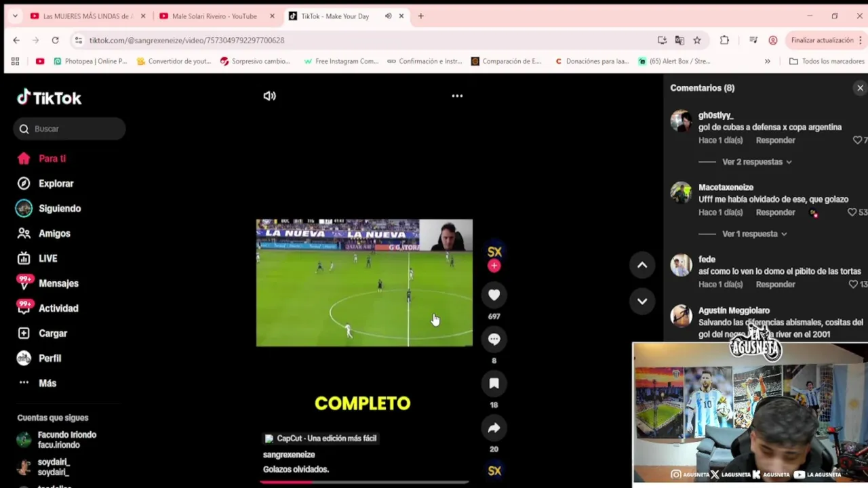Open a new browser tab
The height and width of the screenshot is (488, 868).
[x=420, y=16]
